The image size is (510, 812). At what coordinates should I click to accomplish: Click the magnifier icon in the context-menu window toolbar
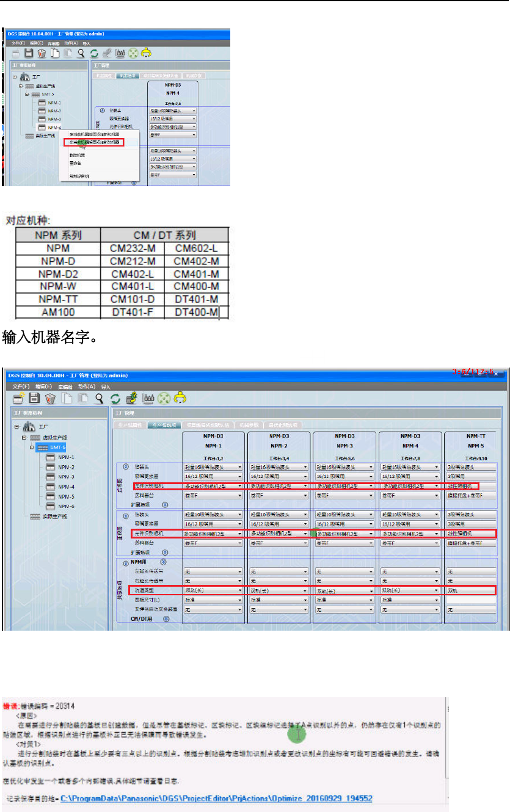80,53
